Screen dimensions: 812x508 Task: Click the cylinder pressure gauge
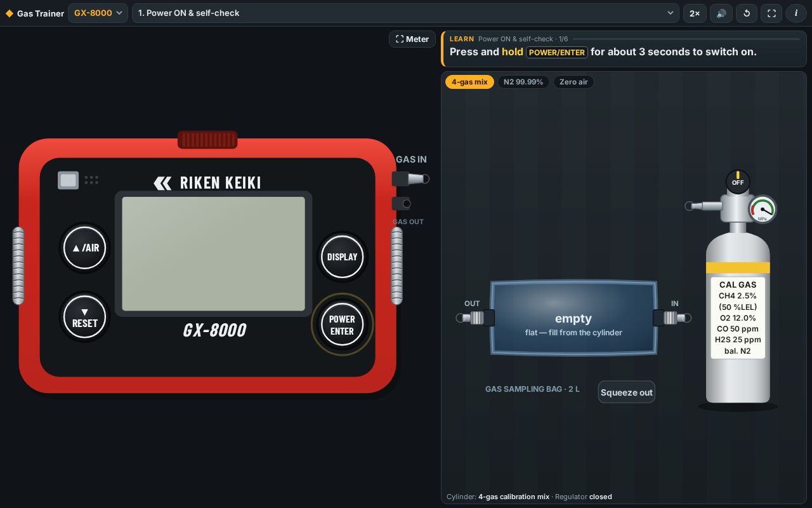763,209
